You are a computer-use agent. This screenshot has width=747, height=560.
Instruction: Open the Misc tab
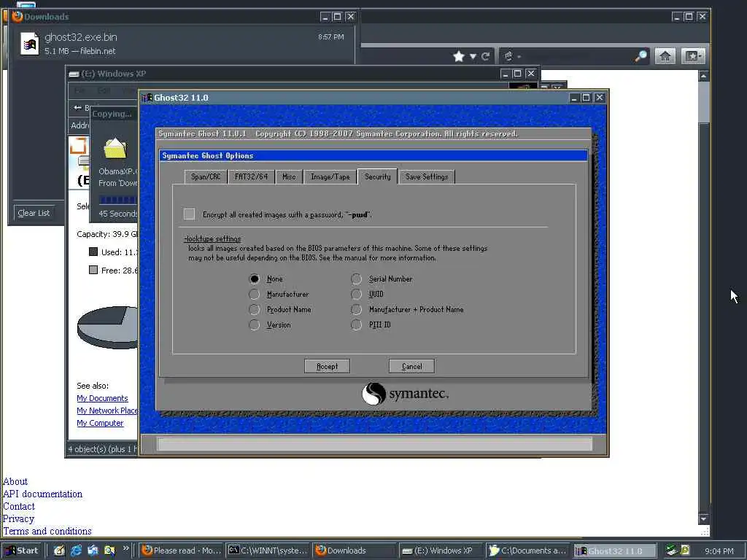tap(289, 176)
